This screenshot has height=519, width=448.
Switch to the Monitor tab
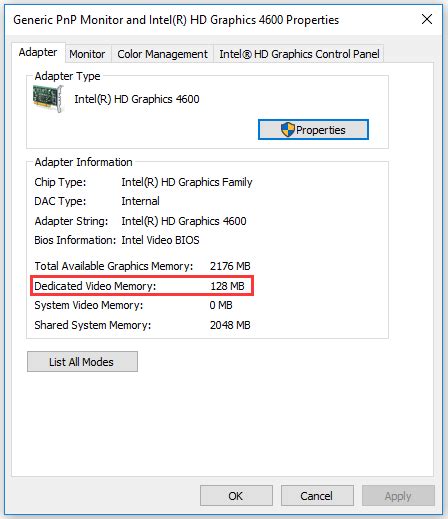(87, 54)
